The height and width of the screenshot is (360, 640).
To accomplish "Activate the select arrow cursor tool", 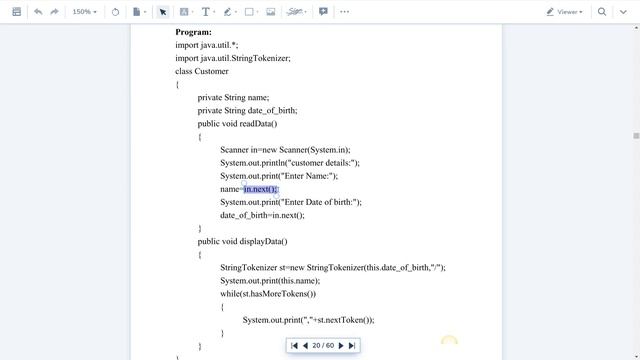I will tap(162, 12).
